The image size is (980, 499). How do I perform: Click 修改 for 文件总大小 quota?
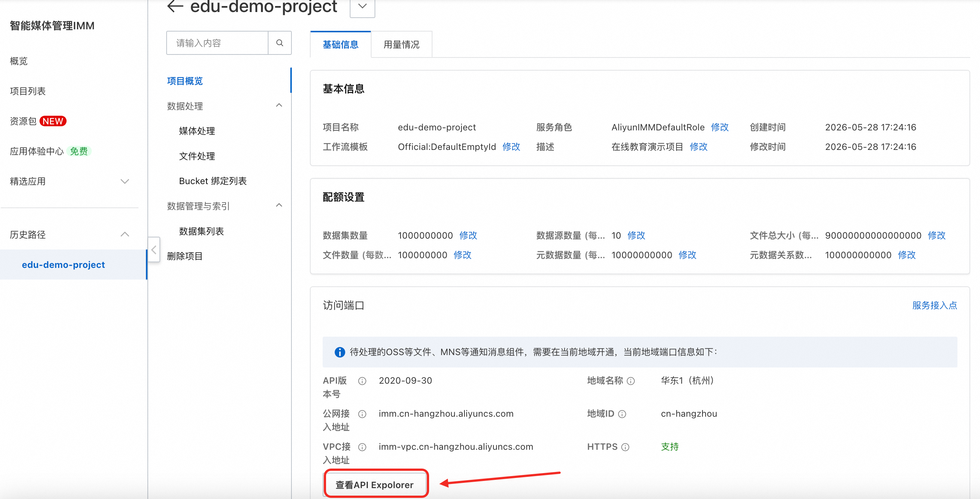click(936, 235)
